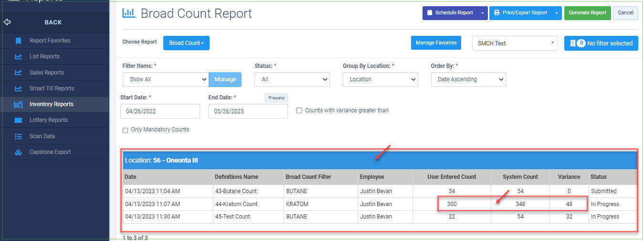The width and height of the screenshot is (644, 241).
Task: Click the List Reports chart icon
Action: pos(18,56)
